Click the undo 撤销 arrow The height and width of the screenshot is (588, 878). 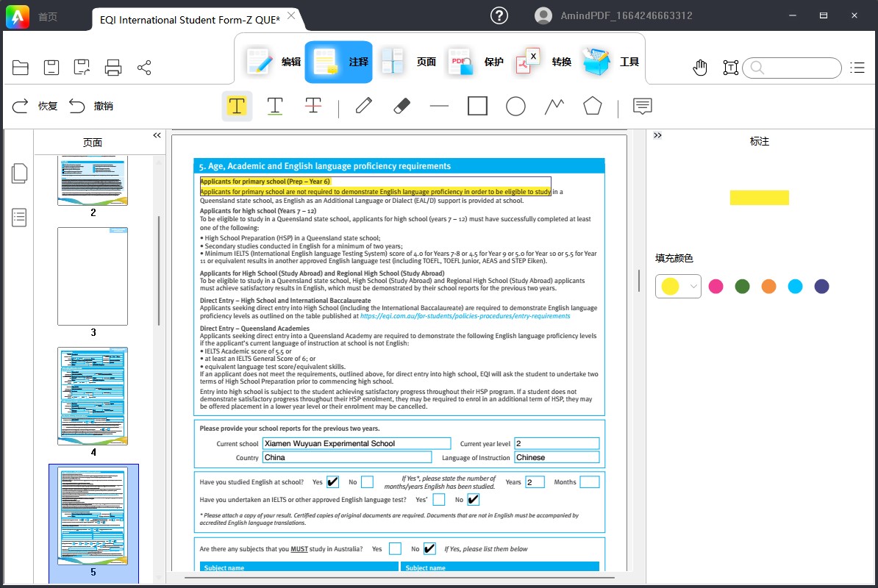pos(76,106)
